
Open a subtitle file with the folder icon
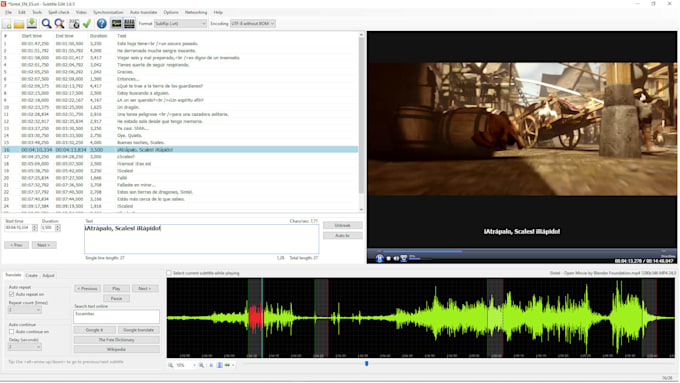[x=19, y=24]
